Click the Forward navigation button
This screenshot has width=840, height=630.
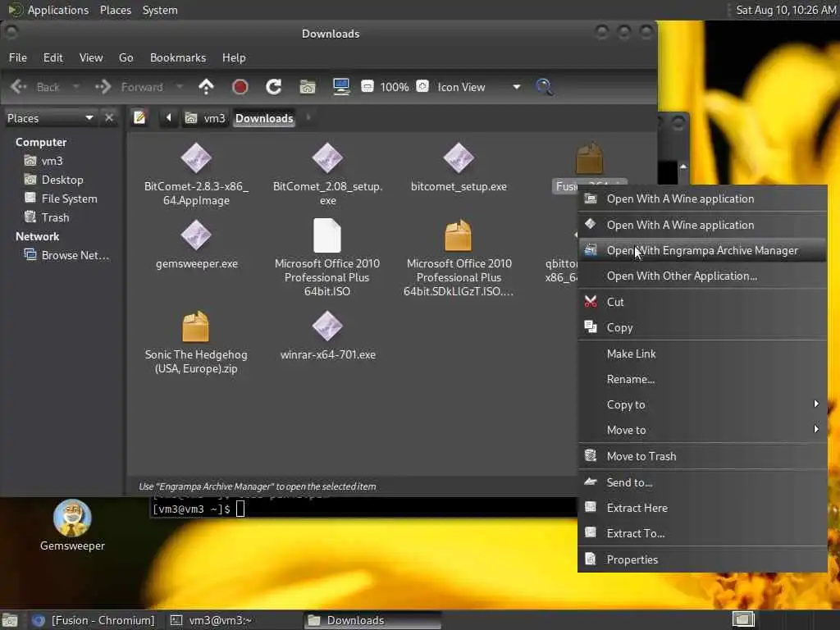pyautogui.click(x=130, y=87)
